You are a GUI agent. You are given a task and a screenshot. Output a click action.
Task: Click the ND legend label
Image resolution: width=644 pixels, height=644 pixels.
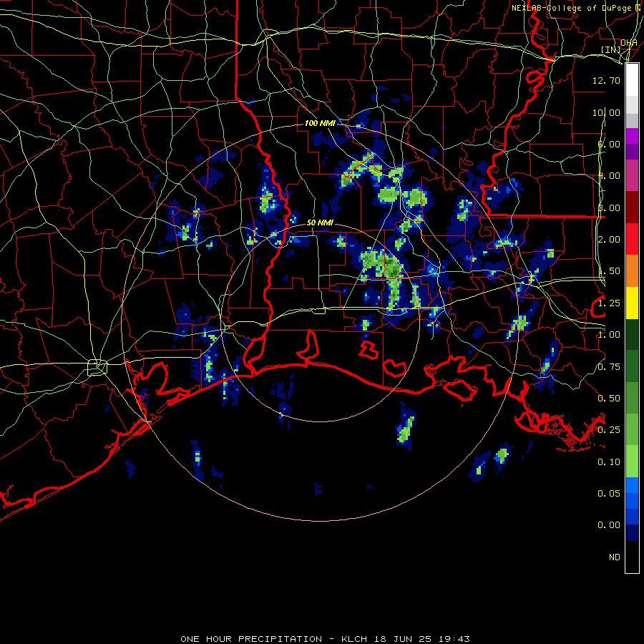(x=615, y=557)
